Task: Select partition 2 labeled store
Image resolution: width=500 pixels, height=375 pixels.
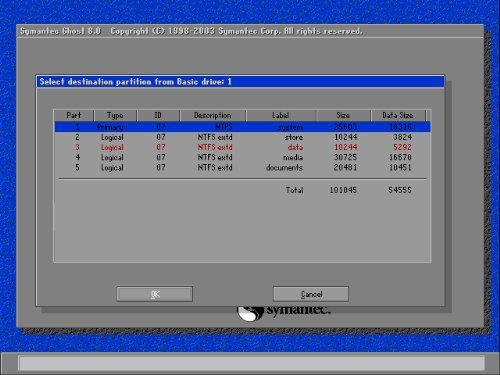Action: (x=243, y=137)
